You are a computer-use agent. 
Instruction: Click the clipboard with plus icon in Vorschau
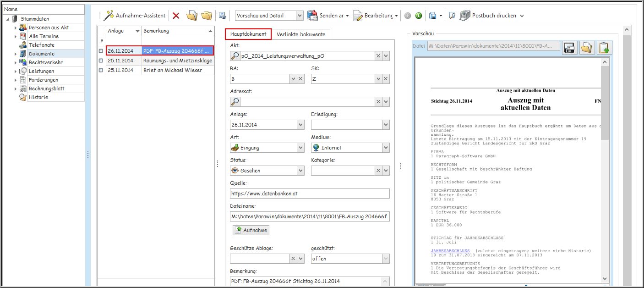605,47
